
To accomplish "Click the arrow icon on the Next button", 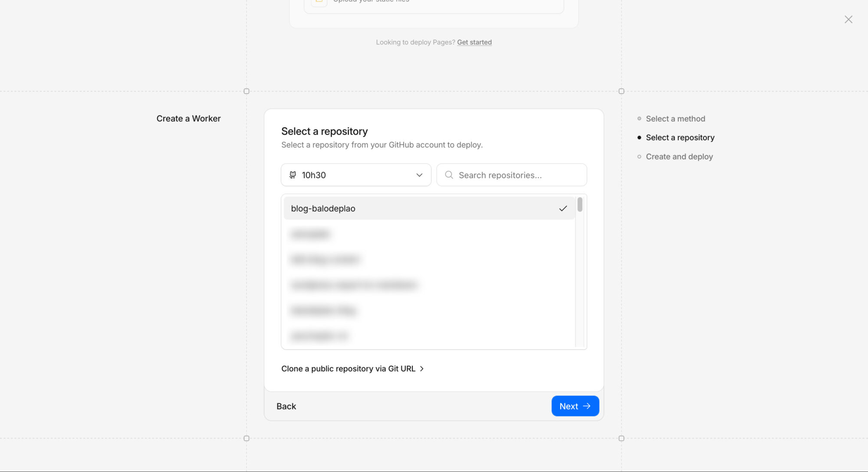I will click(587, 406).
